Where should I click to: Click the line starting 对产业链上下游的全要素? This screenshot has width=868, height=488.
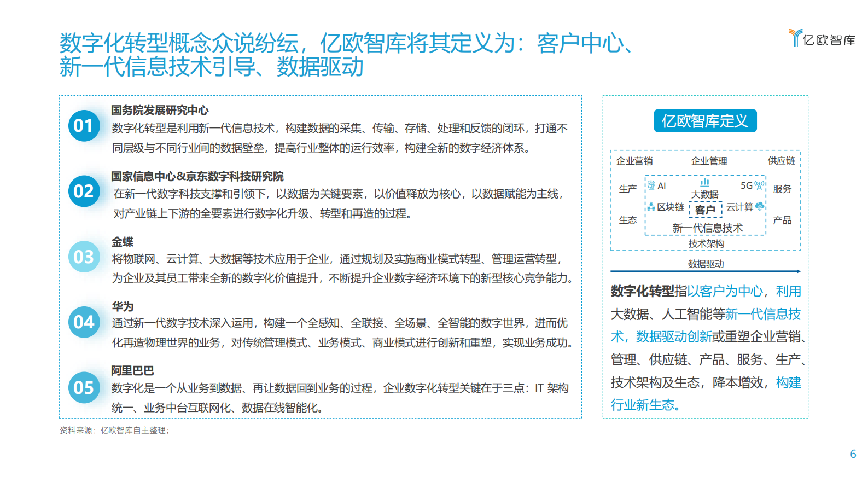[263, 214]
